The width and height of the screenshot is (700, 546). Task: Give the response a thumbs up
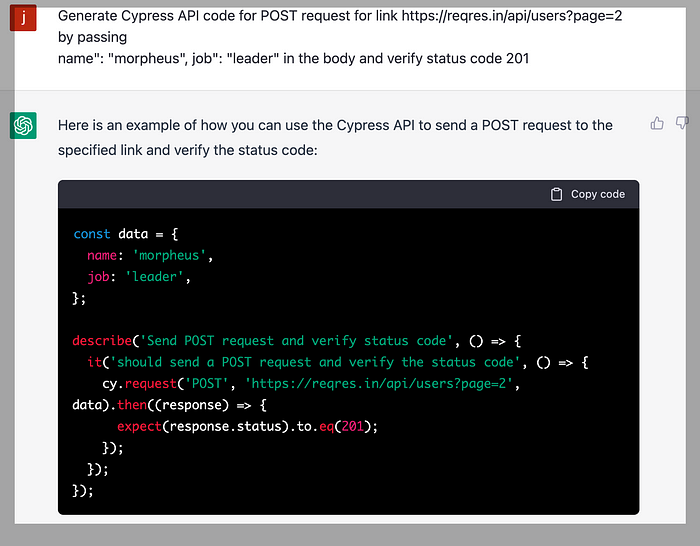coord(657,123)
